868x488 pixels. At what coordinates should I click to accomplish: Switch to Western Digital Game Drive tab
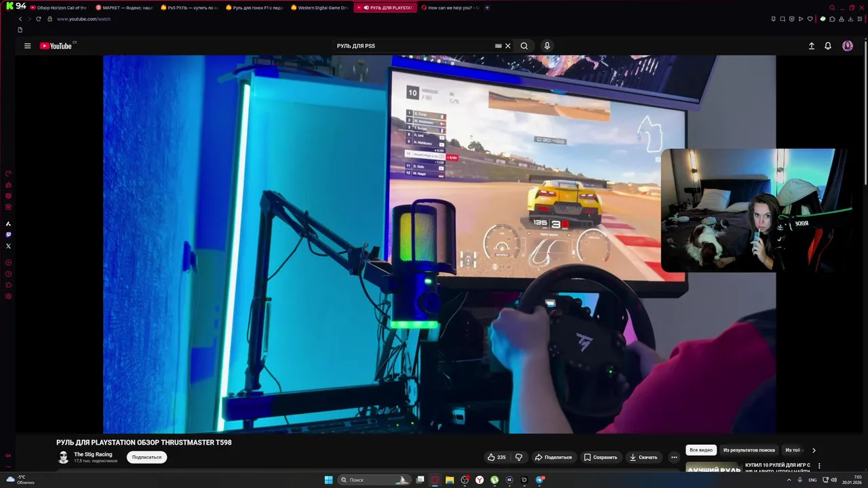pos(319,7)
